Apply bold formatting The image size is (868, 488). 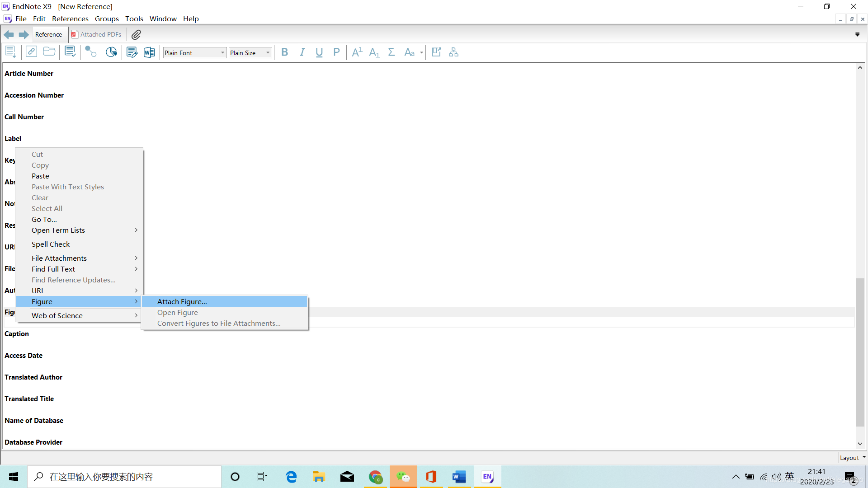click(x=284, y=52)
